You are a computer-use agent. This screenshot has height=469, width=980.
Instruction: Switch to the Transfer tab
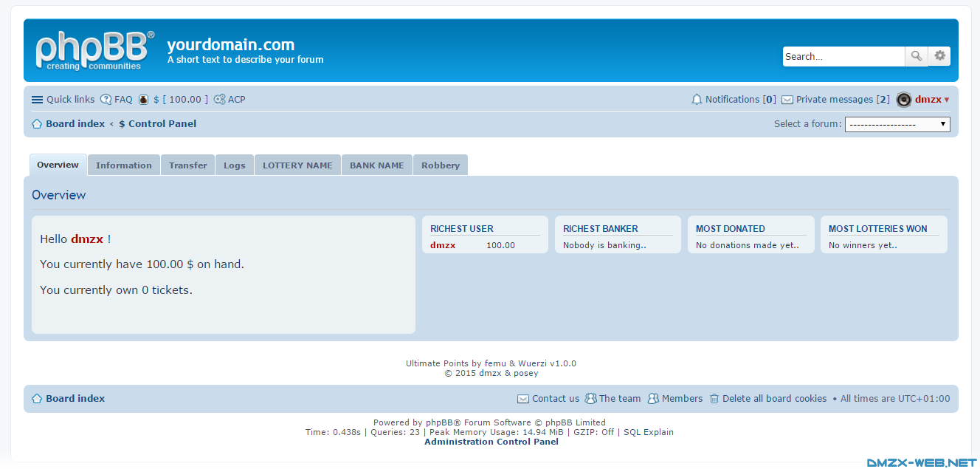click(188, 165)
